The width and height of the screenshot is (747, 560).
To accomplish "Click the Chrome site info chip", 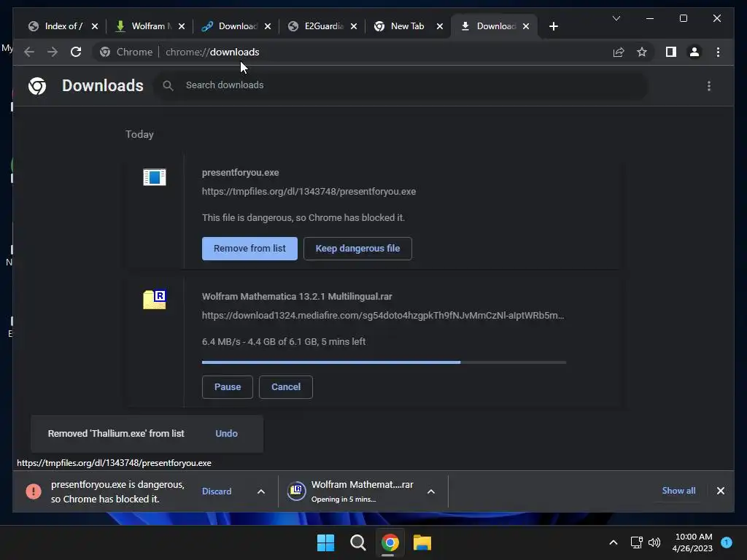I will 126,52.
